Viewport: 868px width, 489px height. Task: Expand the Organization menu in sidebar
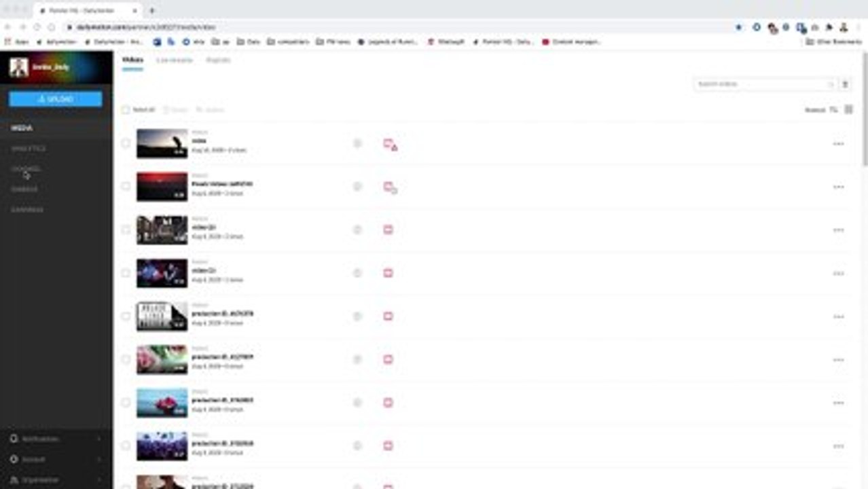[x=56, y=479]
